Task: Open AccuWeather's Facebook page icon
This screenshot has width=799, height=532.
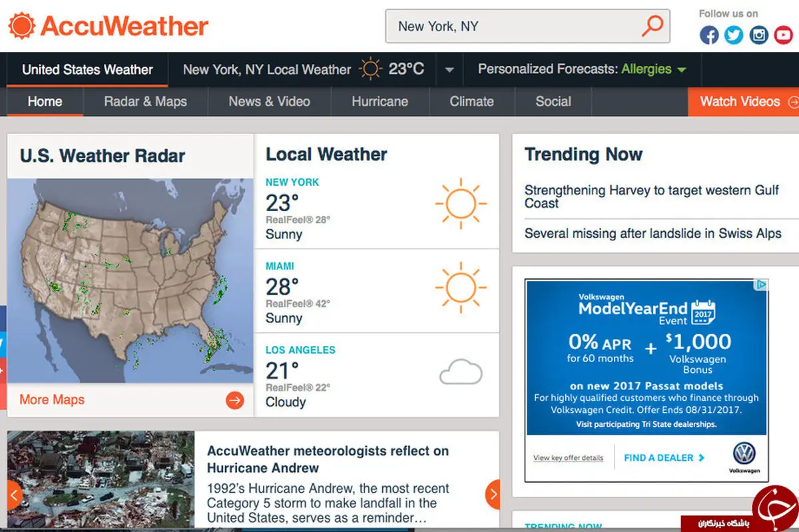Action: click(709, 35)
